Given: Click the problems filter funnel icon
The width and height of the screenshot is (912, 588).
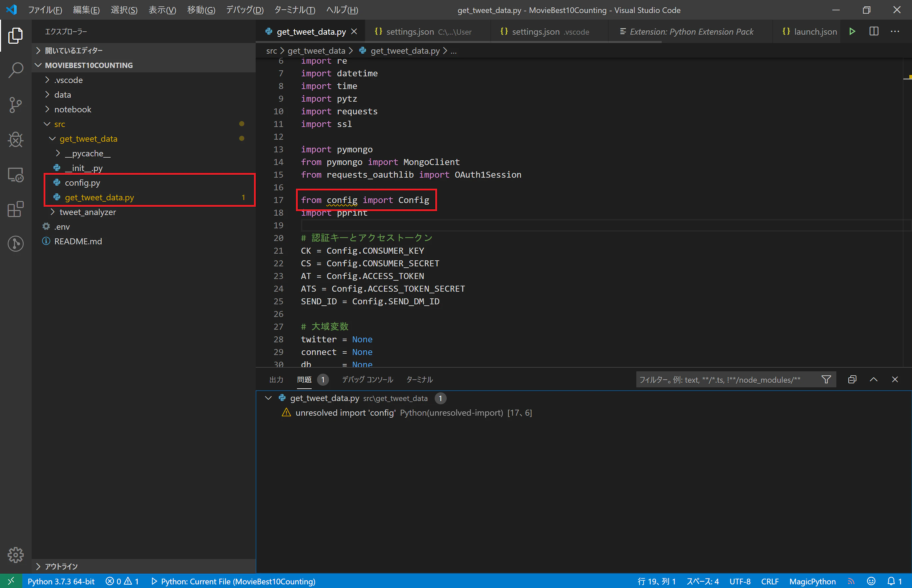Looking at the screenshot, I should point(826,380).
